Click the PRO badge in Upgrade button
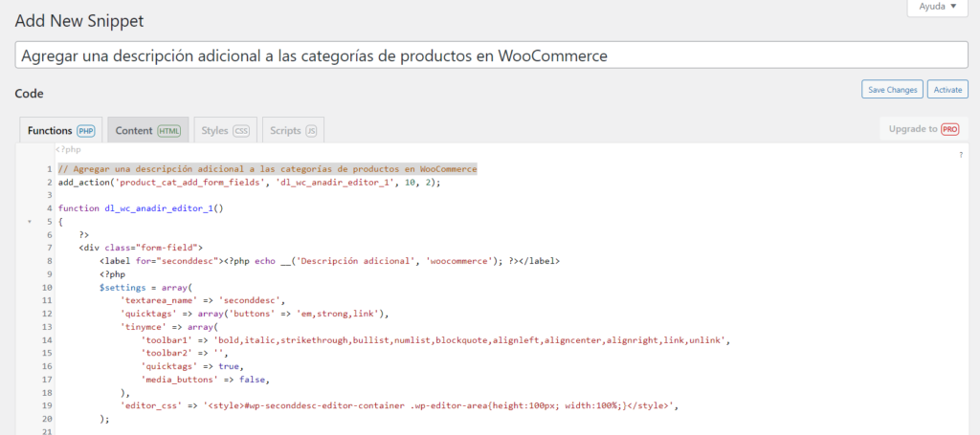 (x=949, y=129)
